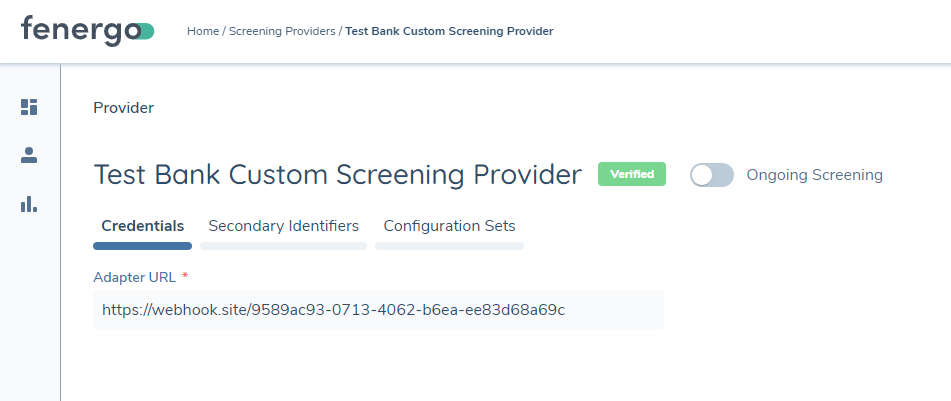The height and width of the screenshot is (401, 951).
Task: Click the Test Bank Custom Screening Provider title
Action: [x=337, y=175]
